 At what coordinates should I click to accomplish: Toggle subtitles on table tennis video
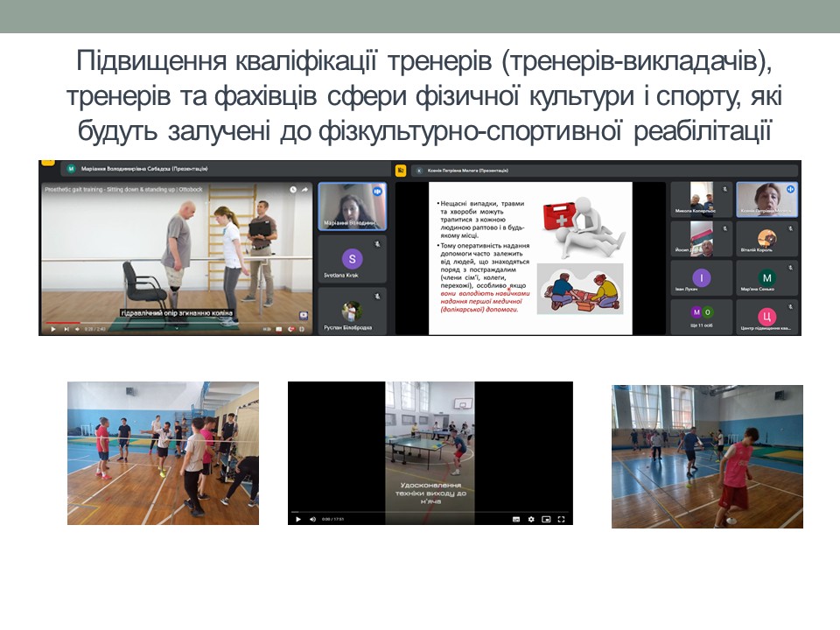[516, 519]
